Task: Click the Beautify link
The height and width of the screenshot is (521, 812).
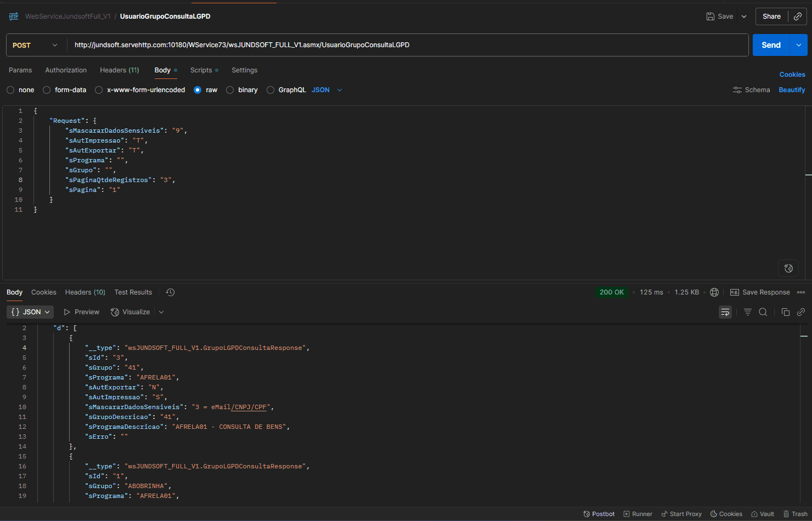Action: coord(792,90)
